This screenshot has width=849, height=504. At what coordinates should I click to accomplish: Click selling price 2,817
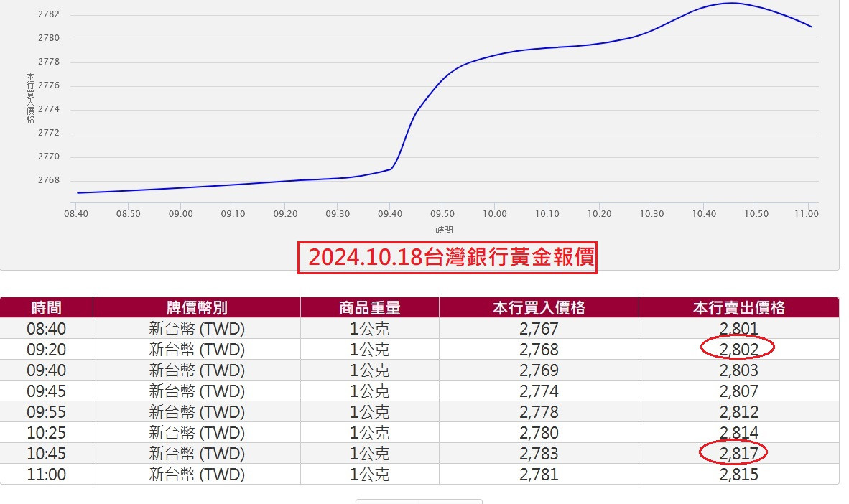coord(739,454)
